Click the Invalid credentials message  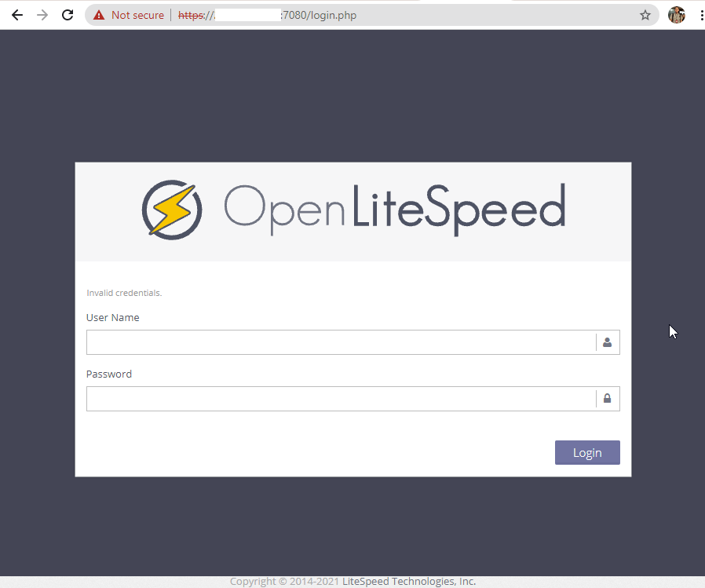(124, 293)
